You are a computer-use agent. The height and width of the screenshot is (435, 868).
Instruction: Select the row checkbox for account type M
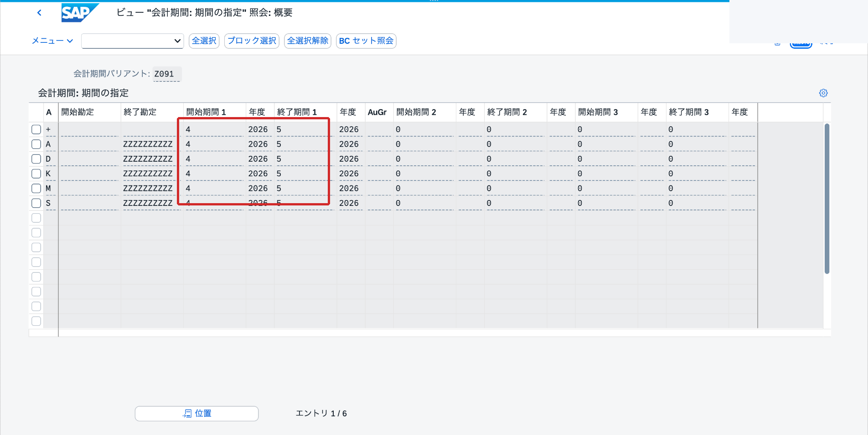36,189
